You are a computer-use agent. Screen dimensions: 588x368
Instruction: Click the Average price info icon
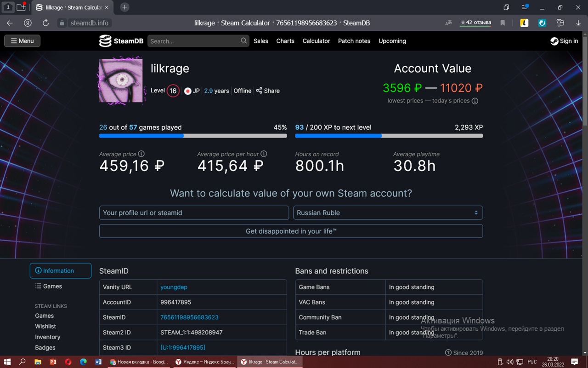click(x=141, y=154)
